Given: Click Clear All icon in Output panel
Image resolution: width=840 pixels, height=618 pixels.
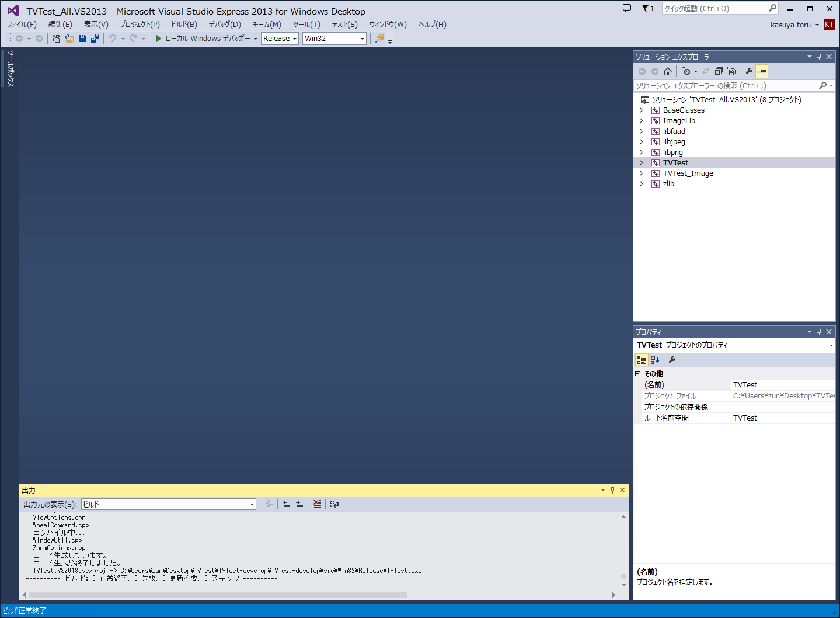Looking at the screenshot, I should (x=317, y=504).
